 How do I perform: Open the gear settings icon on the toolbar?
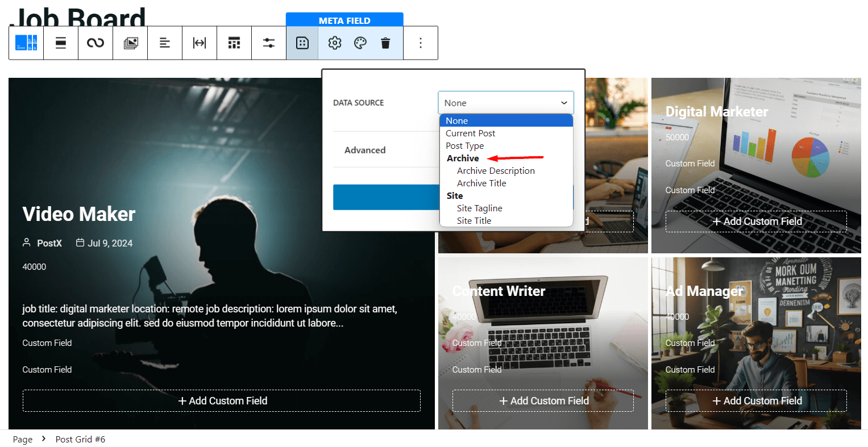[334, 43]
